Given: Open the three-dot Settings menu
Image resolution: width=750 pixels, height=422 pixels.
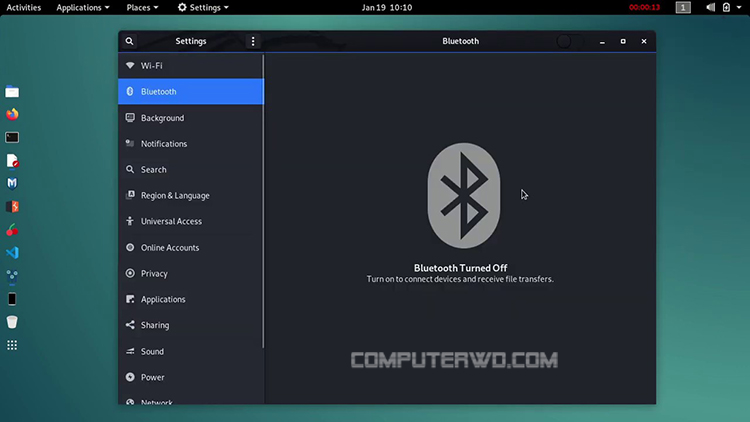Looking at the screenshot, I should 253,41.
